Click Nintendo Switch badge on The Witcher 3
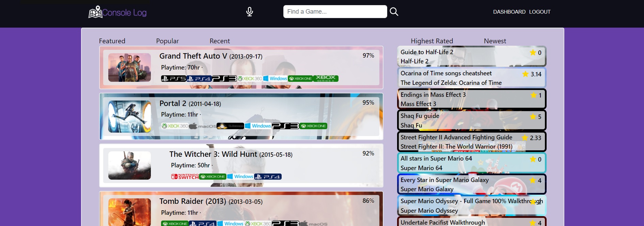The width and height of the screenshot is (644, 226). 185,177
